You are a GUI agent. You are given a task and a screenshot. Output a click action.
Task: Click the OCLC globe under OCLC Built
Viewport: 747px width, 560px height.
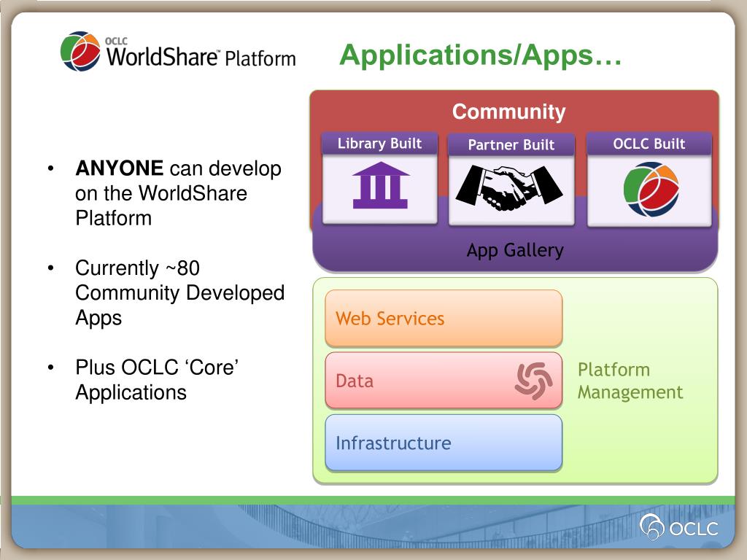(x=651, y=190)
